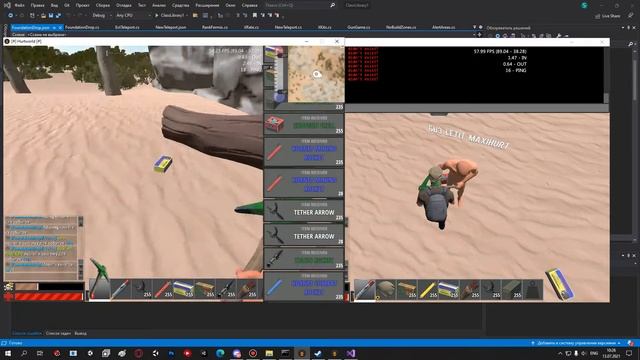Open the Тест menu
Viewport: 640px width, 360px height.
(142, 5)
